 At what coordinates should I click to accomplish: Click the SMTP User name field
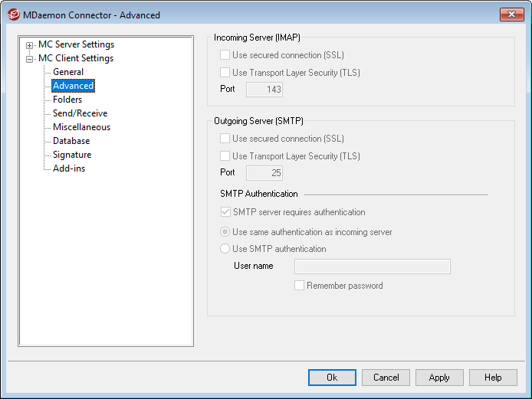(372, 267)
